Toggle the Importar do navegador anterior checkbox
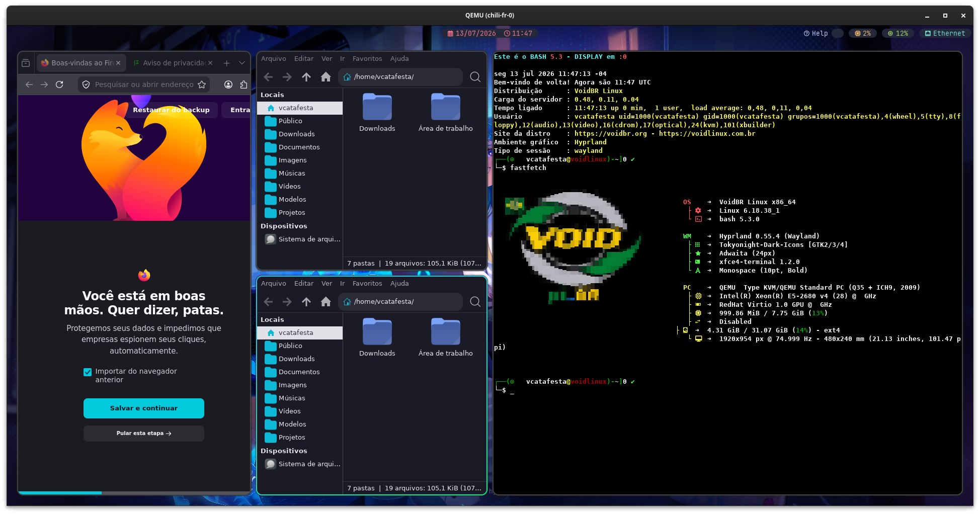Screen dimensions: 980x514 click(x=88, y=372)
